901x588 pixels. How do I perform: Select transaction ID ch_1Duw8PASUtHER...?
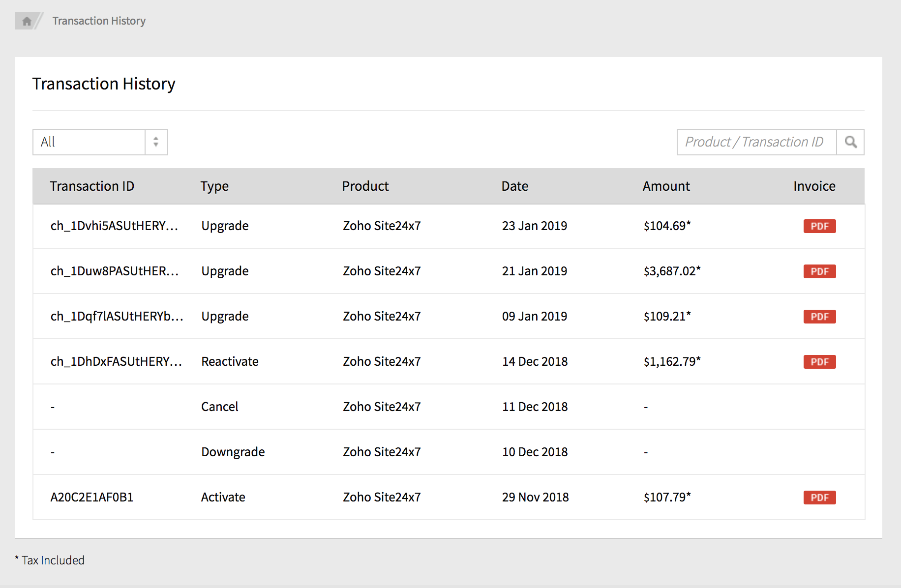[x=114, y=271]
